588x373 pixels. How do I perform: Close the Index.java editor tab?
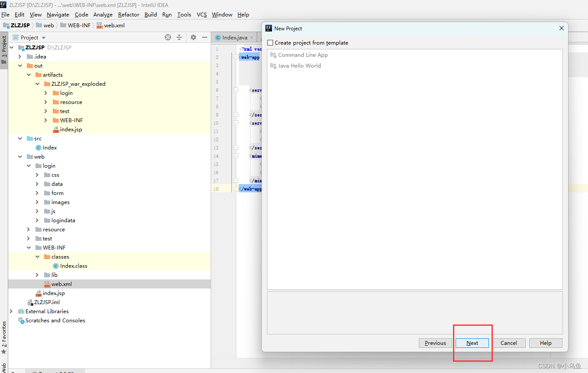click(252, 38)
